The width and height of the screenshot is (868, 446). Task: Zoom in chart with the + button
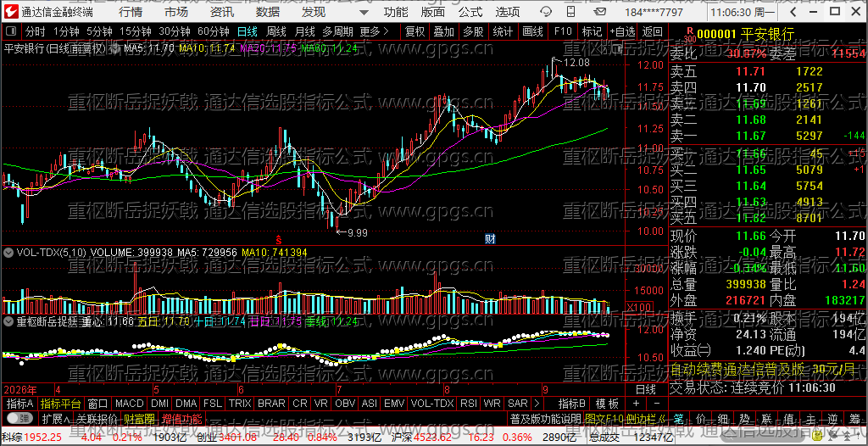[x=636, y=404]
